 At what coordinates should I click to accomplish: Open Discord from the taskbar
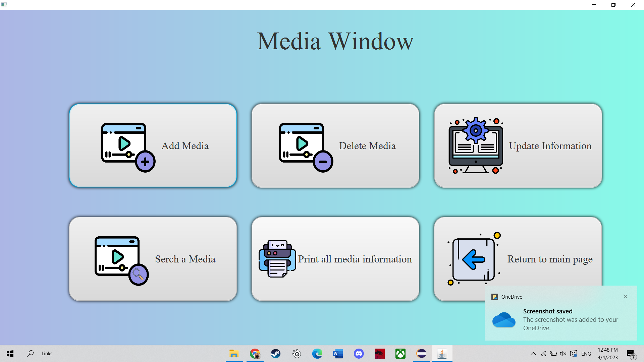pyautogui.click(x=359, y=354)
